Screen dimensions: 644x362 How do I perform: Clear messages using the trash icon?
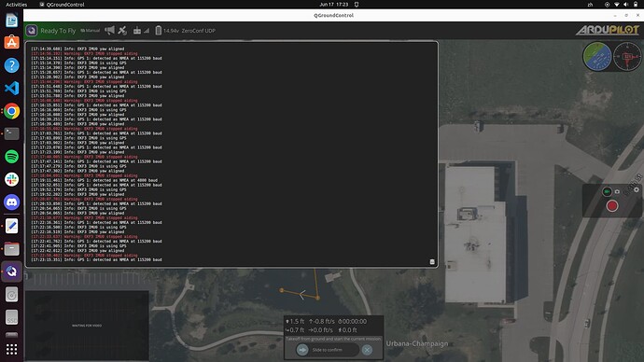[432, 262]
